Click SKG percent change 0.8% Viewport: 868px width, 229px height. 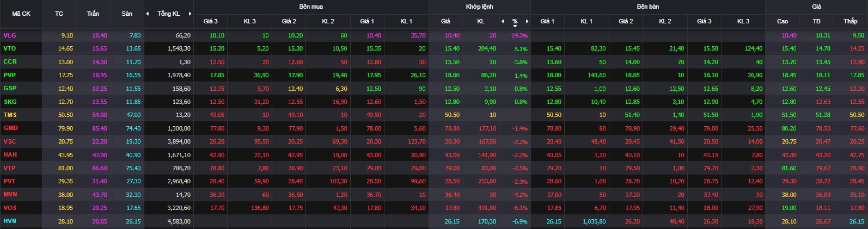tap(521, 102)
